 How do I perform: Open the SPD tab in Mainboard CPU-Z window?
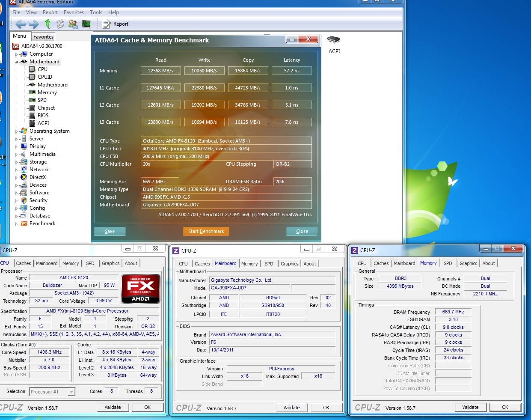click(269, 264)
